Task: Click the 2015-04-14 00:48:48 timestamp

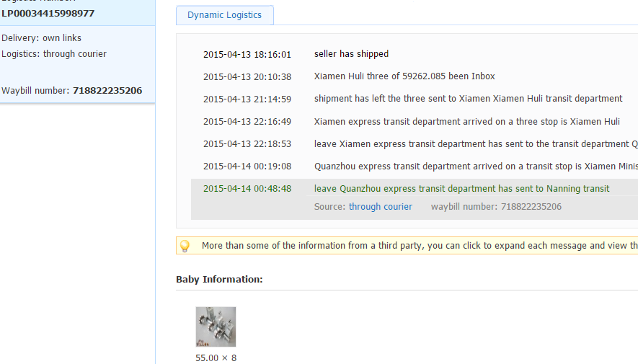Action: click(x=247, y=189)
